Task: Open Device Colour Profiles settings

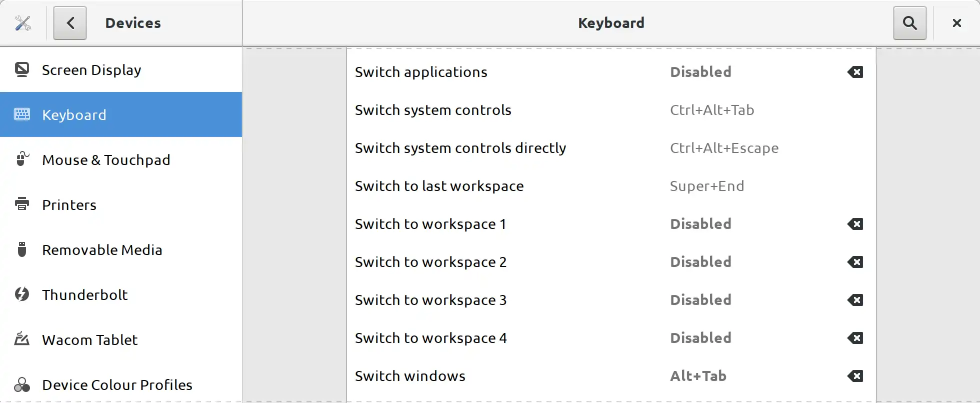Action: coord(117,385)
